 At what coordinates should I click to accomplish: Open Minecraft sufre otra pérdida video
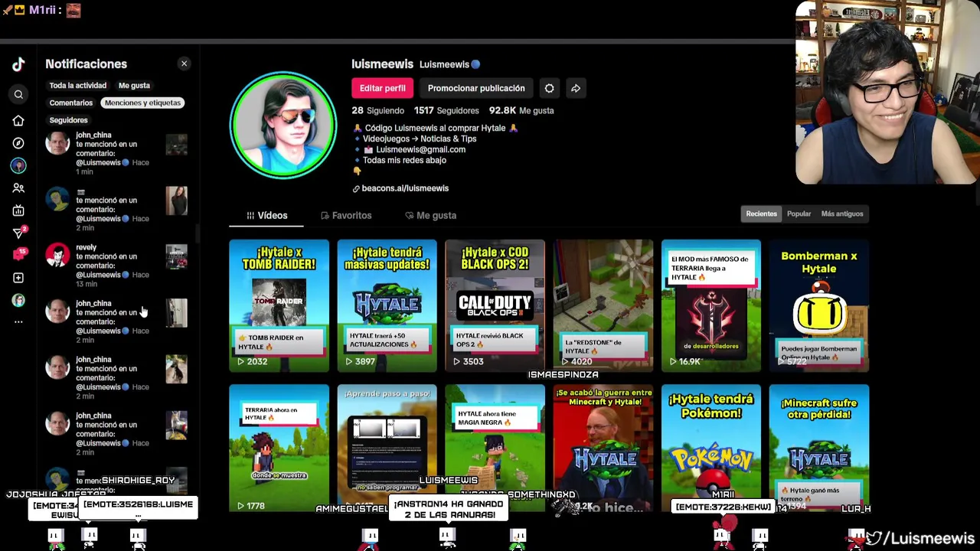[818, 448]
